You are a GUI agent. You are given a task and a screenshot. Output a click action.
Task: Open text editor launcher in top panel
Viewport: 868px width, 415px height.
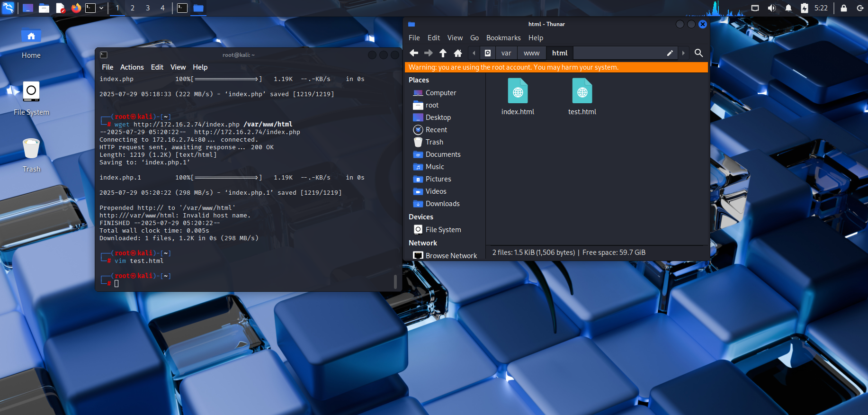point(60,8)
